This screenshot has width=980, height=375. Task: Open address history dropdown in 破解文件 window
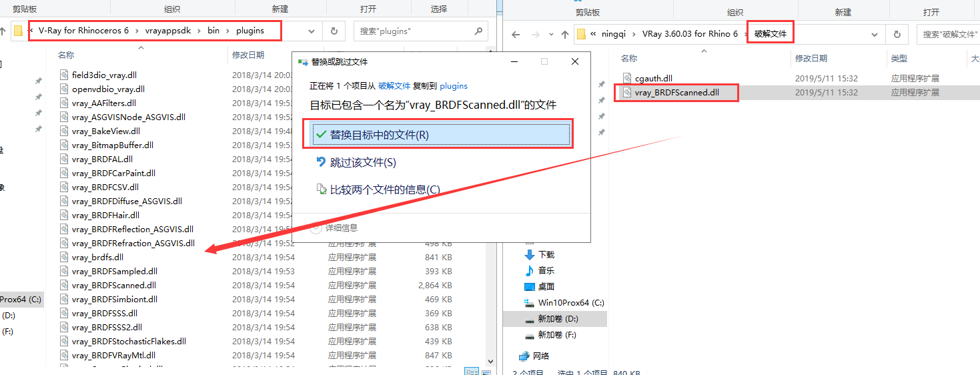click(876, 34)
